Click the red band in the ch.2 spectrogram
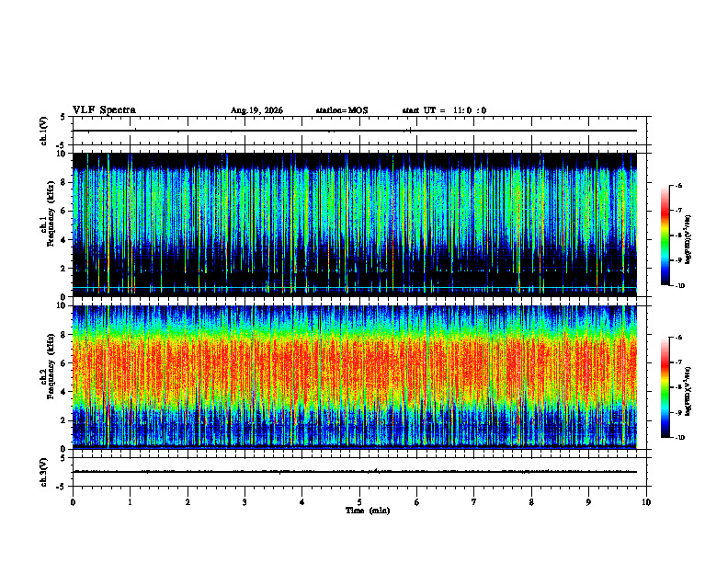Image resolution: width=728 pixels, height=563 pixels. tap(355, 367)
